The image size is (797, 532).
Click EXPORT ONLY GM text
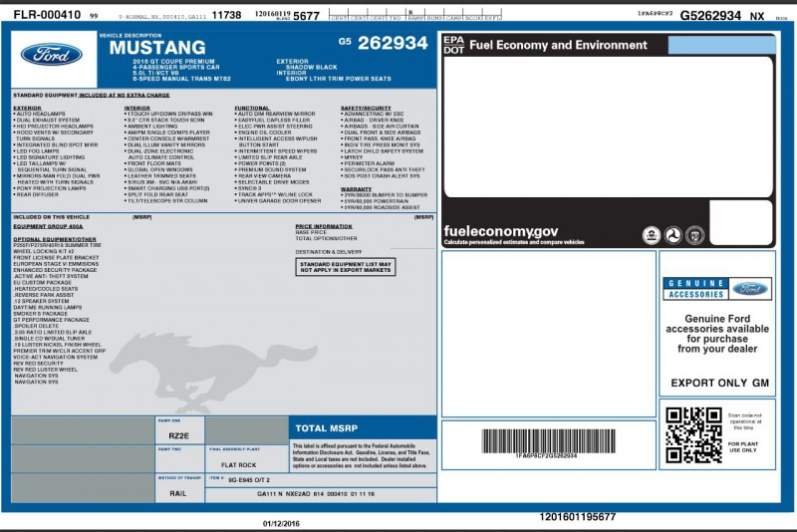[x=719, y=384]
